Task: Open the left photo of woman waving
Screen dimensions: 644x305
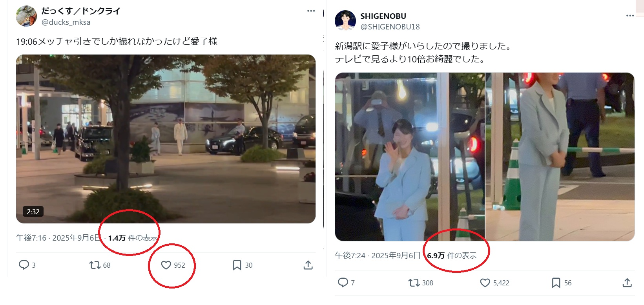Action: (x=410, y=157)
